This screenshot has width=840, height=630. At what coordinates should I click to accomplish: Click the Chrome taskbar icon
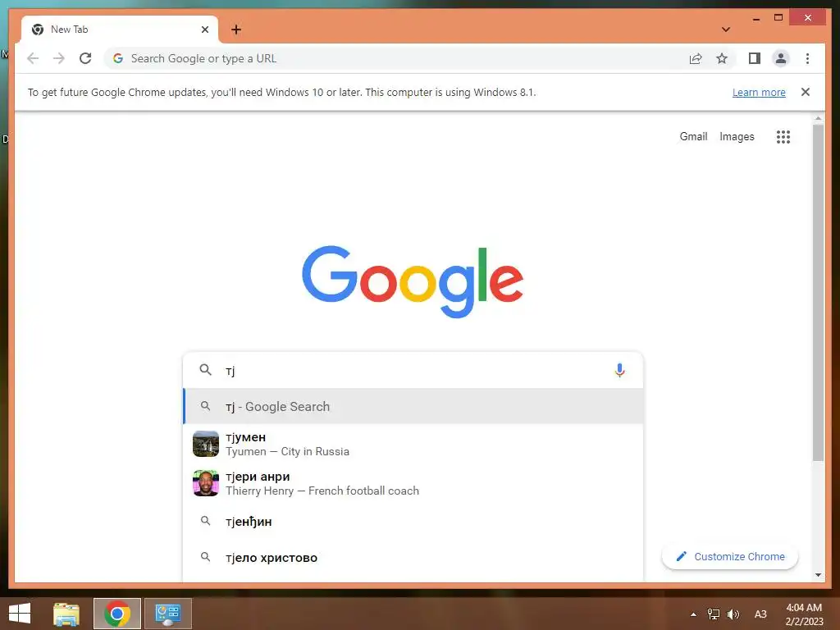(117, 614)
